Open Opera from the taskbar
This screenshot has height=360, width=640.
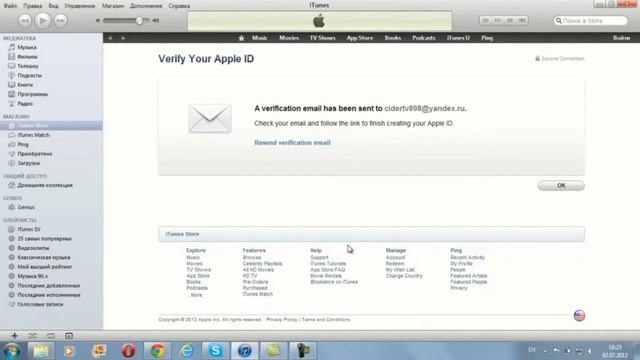click(128, 351)
